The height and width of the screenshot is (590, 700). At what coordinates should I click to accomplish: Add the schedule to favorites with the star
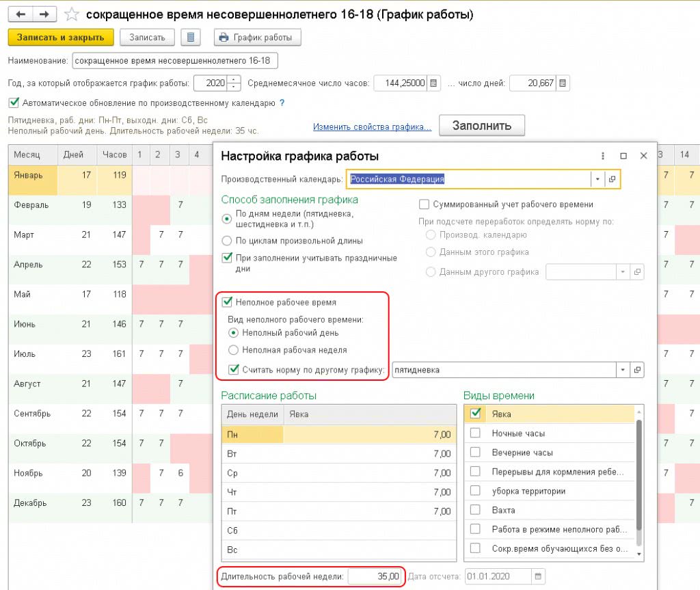[71, 14]
